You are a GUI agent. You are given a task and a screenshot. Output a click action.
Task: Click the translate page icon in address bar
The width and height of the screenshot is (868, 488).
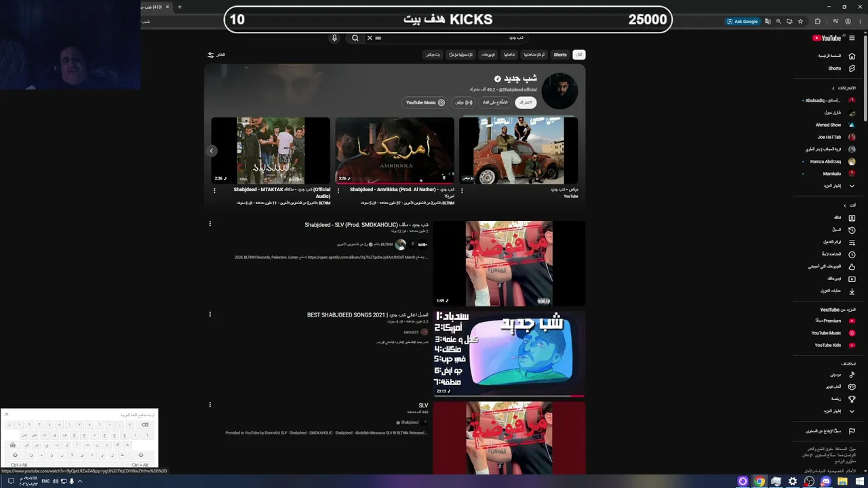pyautogui.click(x=768, y=22)
